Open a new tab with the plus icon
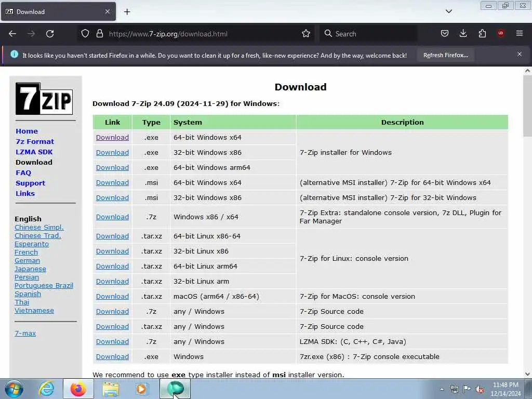The height and width of the screenshot is (399, 532). pos(127,12)
